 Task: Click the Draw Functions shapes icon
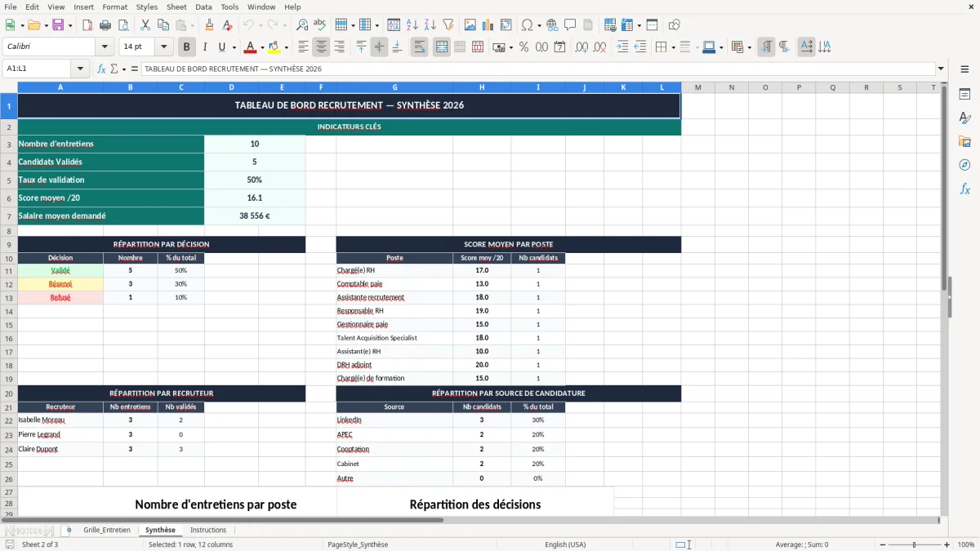(674, 25)
